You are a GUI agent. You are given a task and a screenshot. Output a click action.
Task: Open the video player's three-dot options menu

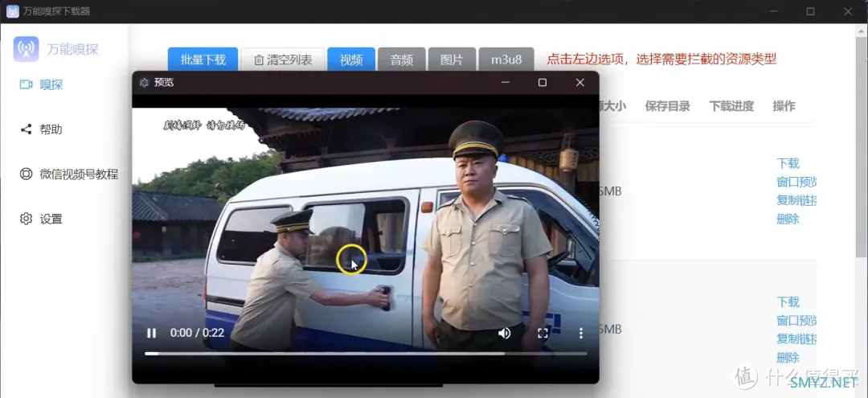(x=581, y=333)
